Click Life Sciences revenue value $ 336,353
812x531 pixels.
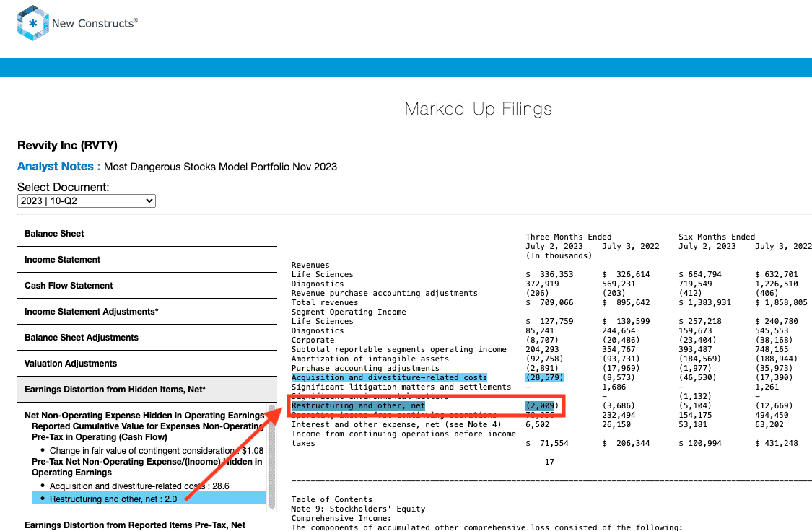pyautogui.click(x=549, y=274)
